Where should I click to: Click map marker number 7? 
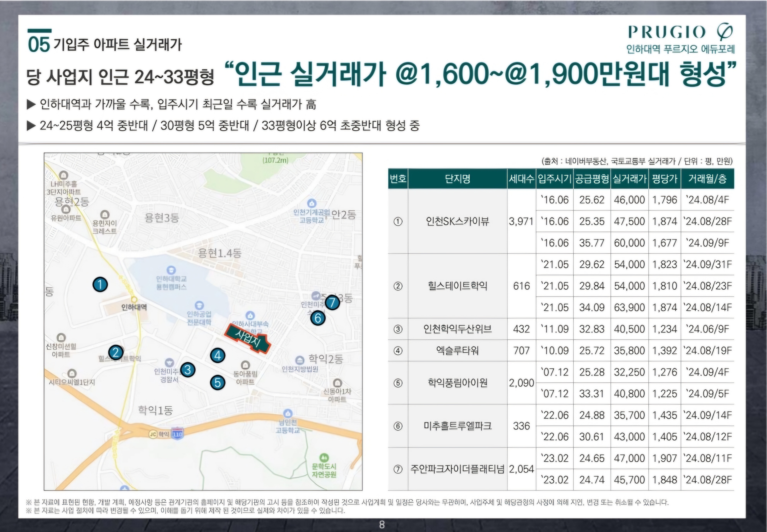pyautogui.click(x=332, y=303)
